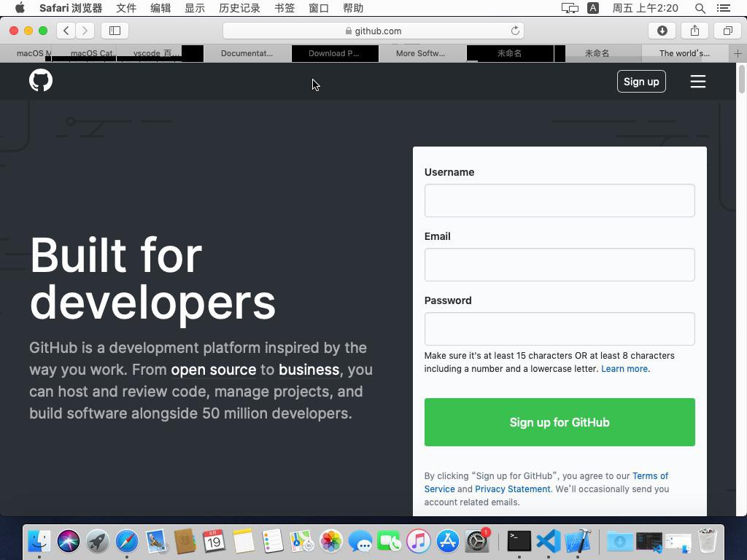747x560 pixels.
Task: Switch to the Documentat... tab
Action: (x=247, y=53)
